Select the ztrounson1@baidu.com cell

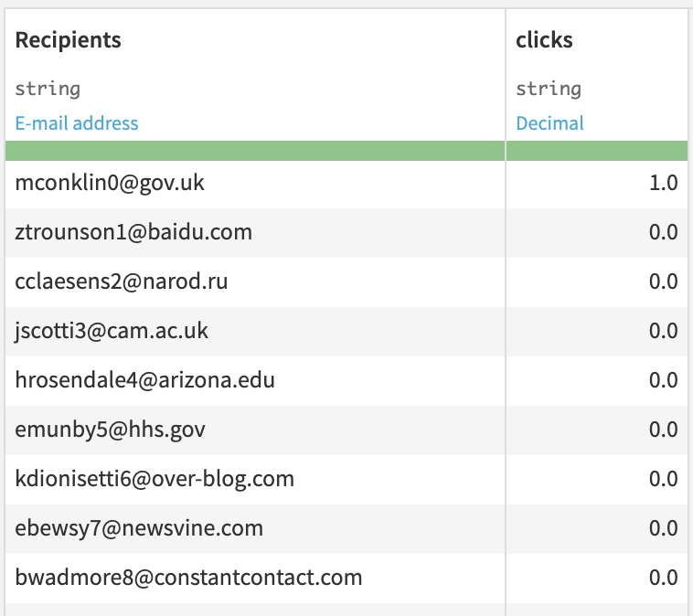click(255, 232)
